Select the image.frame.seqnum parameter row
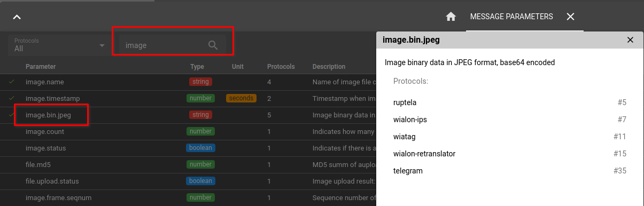Image resolution: width=644 pixels, height=206 pixels. [188, 197]
